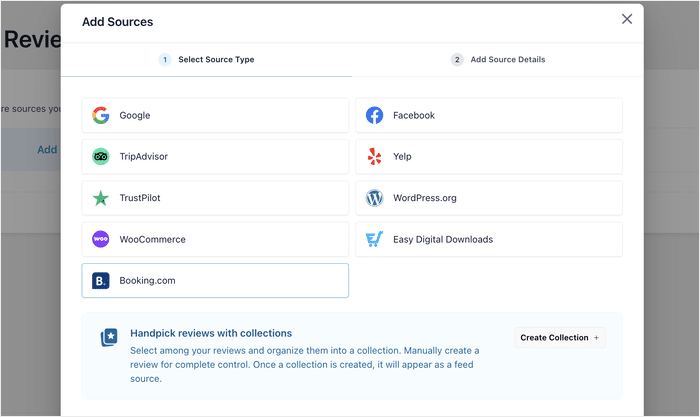This screenshot has width=700, height=417.
Task: Switch to Select Source Type step
Action: pos(206,59)
